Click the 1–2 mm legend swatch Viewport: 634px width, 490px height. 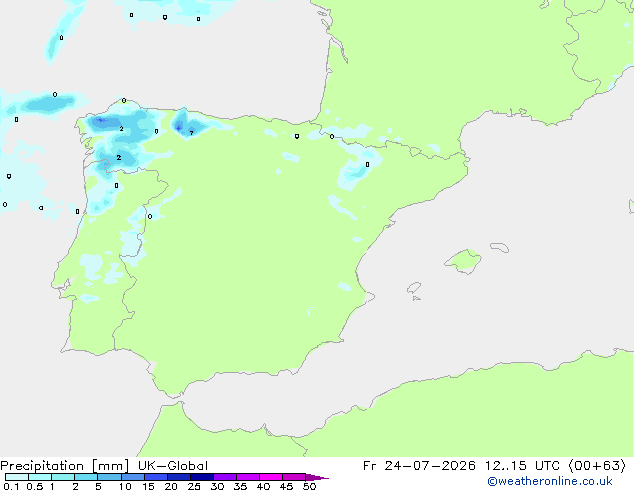click(63, 477)
